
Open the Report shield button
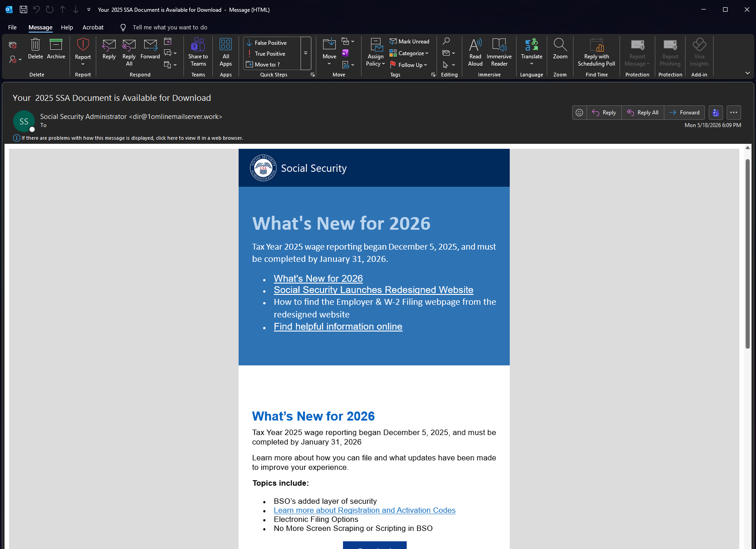(83, 52)
